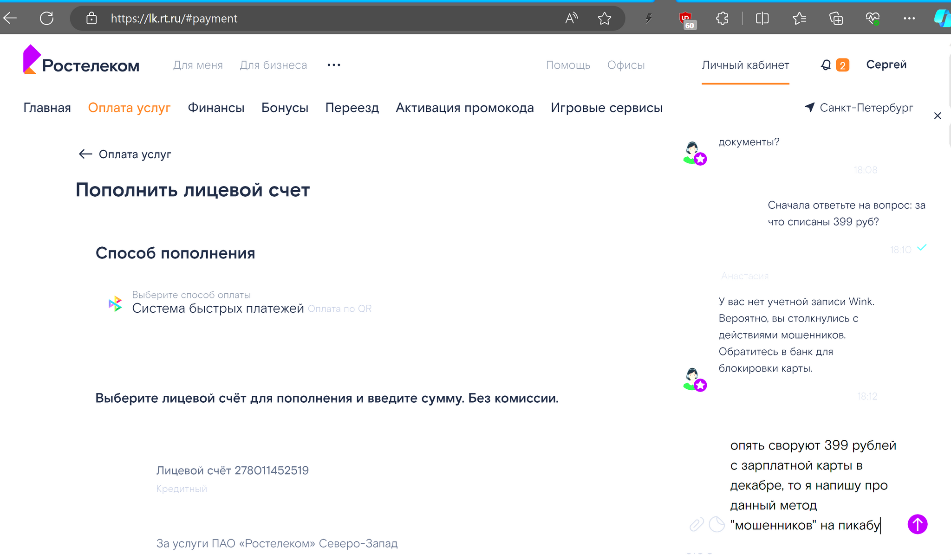This screenshot has height=560, width=951.
Task: Open the Collections icon
Action: click(836, 19)
